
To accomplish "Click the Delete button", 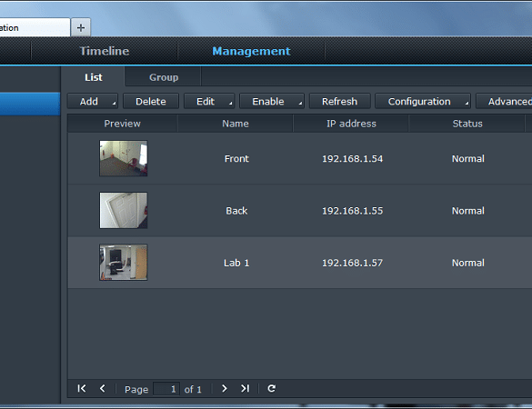I will point(151,102).
